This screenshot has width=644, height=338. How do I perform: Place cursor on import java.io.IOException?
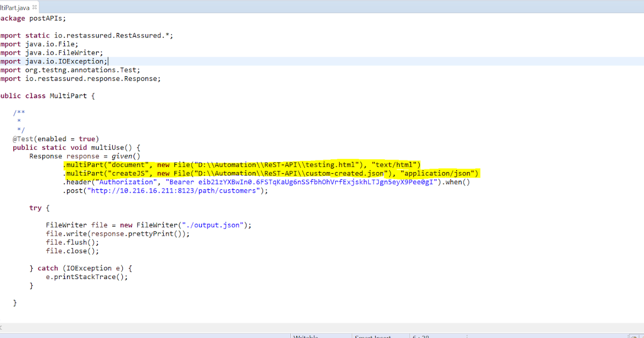coord(64,61)
